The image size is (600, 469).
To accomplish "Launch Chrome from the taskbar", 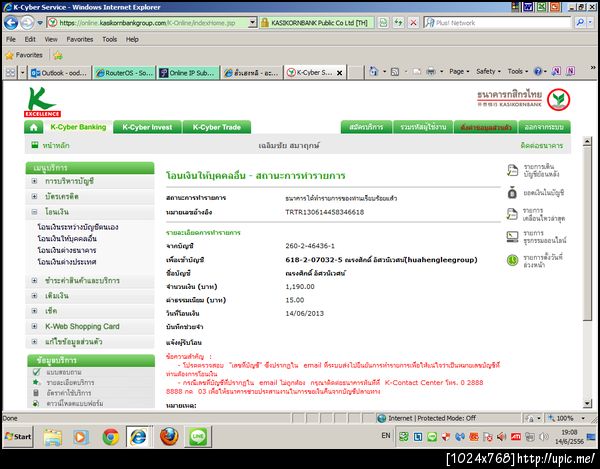I will [111, 436].
